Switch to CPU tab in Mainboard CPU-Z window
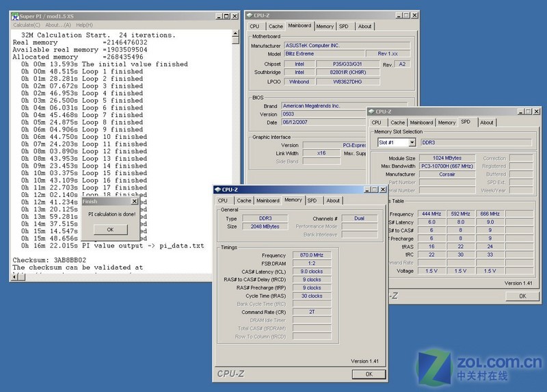Image resolution: width=547 pixels, height=392 pixels. [x=254, y=27]
